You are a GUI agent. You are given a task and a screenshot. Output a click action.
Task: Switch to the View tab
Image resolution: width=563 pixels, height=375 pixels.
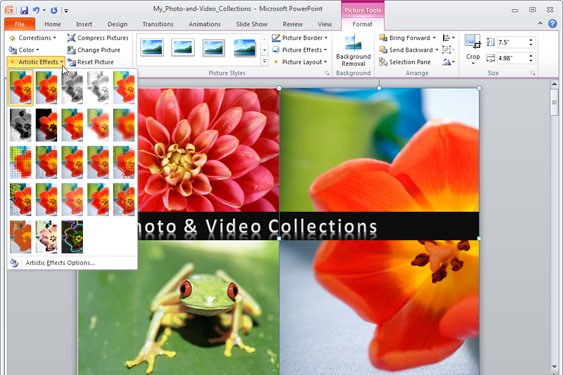(325, 24)
